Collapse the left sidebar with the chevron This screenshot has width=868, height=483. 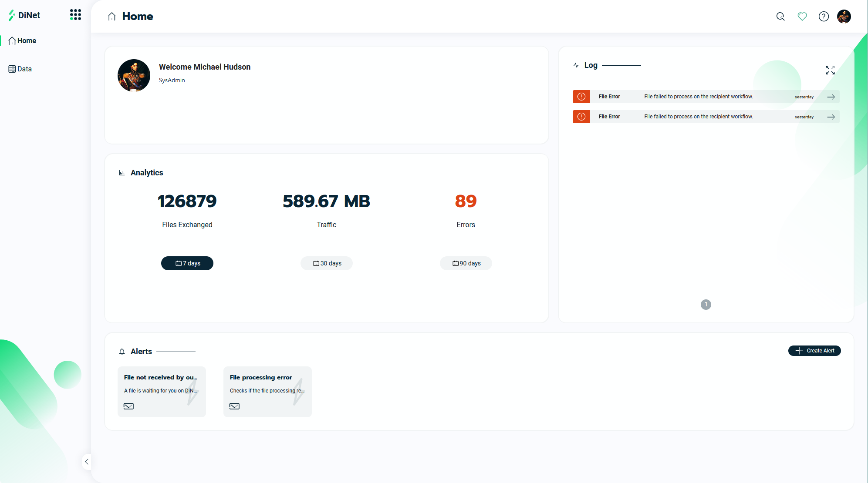[86, 462]
